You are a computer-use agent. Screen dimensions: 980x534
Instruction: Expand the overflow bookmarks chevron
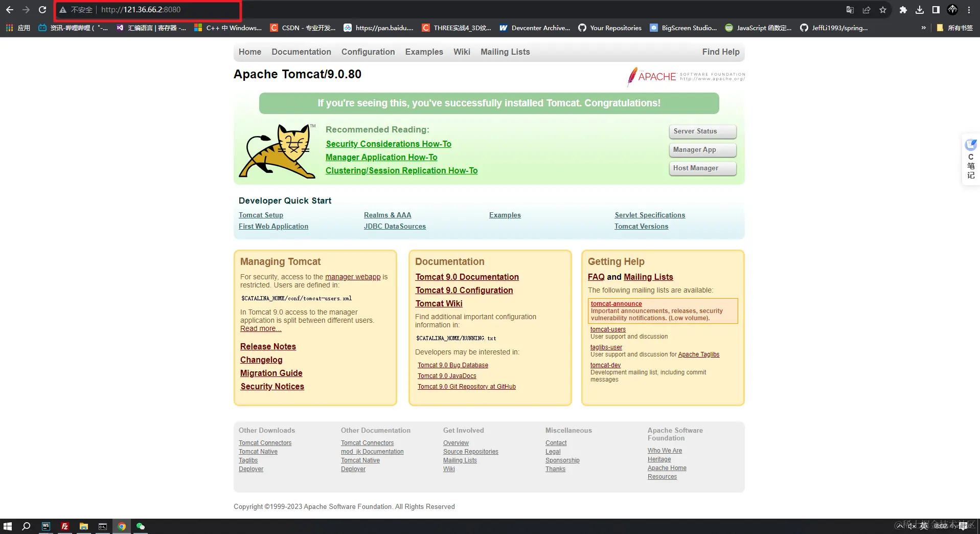tap(923, 28)
